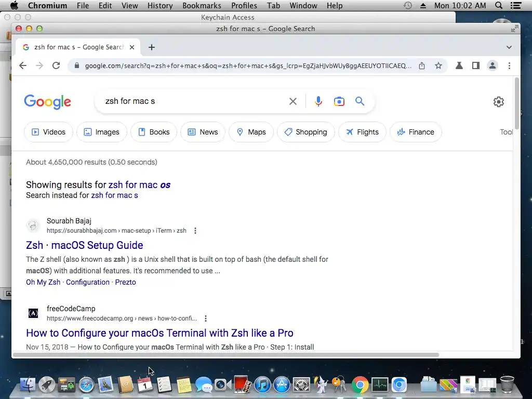The image size is (532, 399).
Task: Launch Finder from the Dock
Action: click(28, 384)
